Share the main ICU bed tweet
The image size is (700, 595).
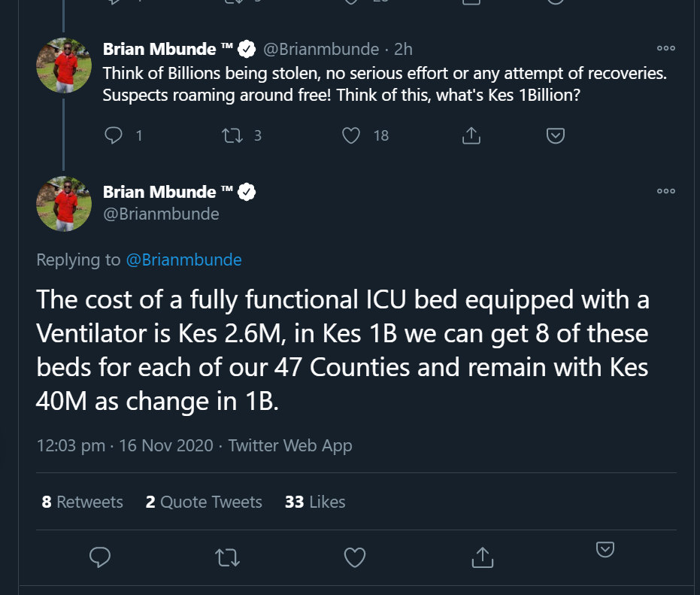coord(482,557)
